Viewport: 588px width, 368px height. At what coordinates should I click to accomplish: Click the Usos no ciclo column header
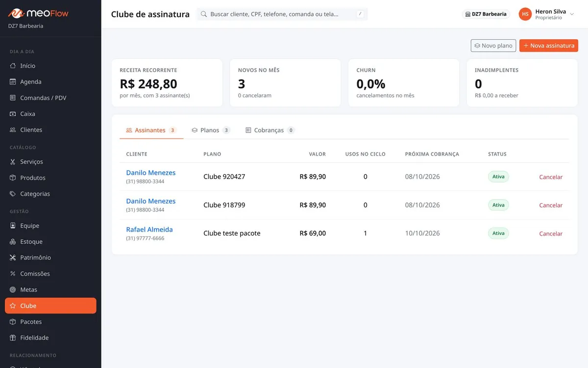point(366,154)
